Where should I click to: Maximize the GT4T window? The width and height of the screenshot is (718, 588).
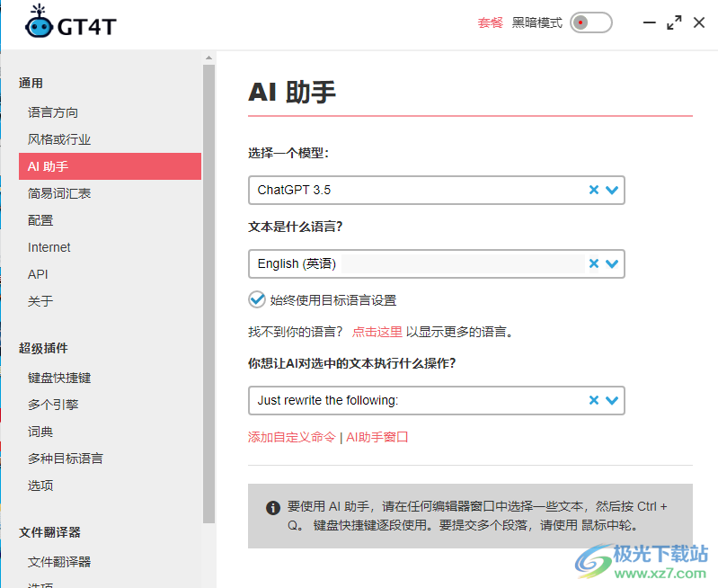(674, 22)
